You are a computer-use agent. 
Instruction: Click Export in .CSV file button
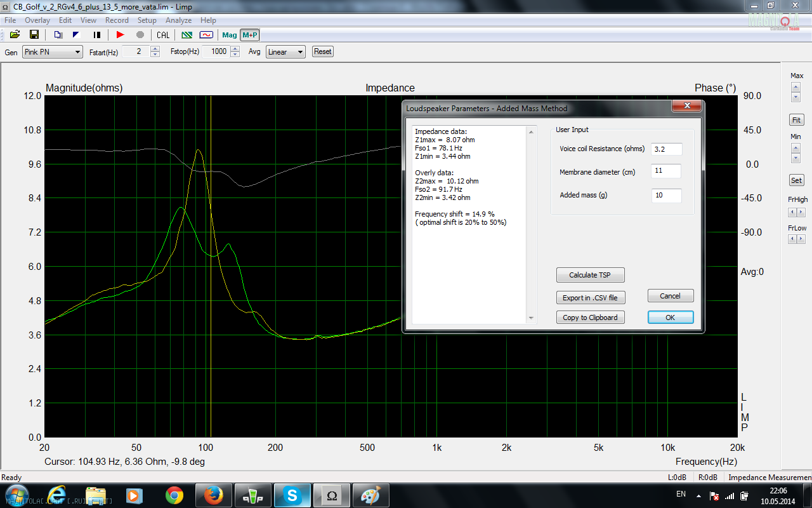click(590, 297)
